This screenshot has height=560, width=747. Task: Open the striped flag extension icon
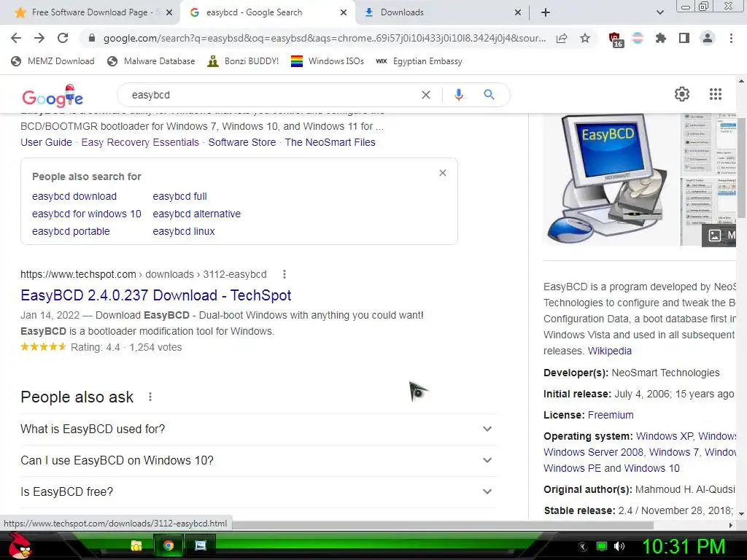point(638,38)
